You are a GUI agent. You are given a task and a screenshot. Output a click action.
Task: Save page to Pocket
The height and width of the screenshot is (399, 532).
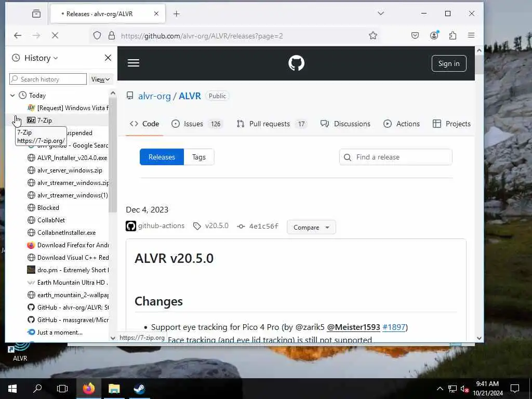pyautogui.click(x=415, y=36)
